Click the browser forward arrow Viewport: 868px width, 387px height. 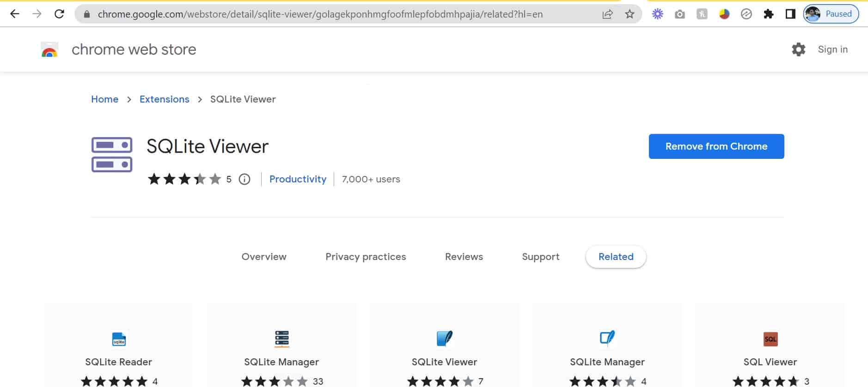pos(37,14)
